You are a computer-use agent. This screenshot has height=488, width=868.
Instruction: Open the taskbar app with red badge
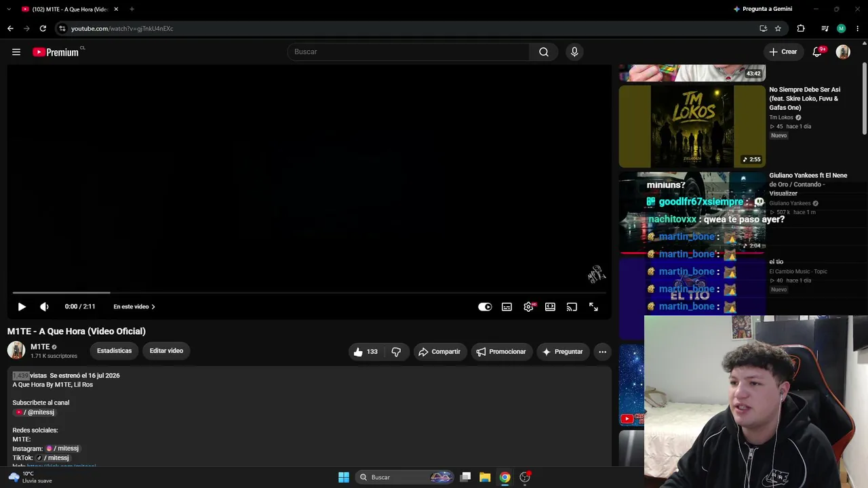(x=525, y=477)
